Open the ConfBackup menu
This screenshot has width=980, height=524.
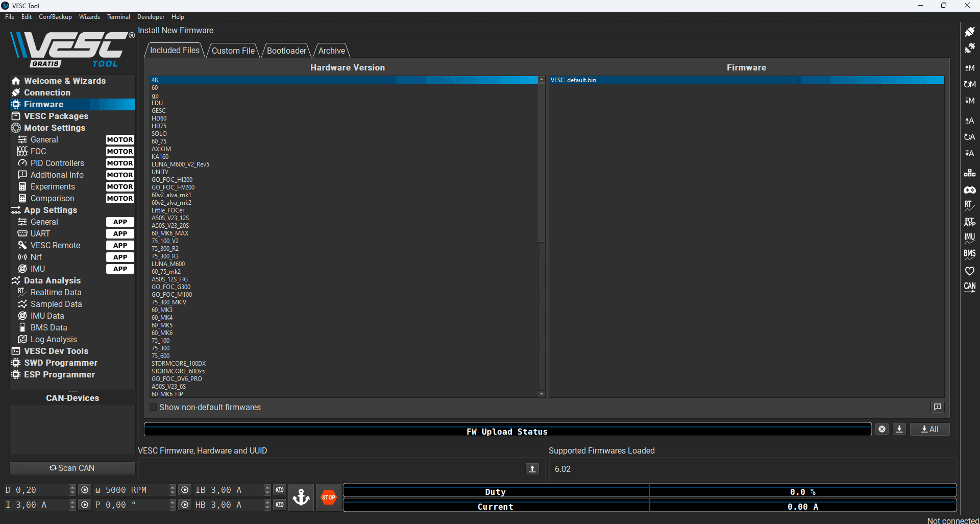(x=55, y=17)
